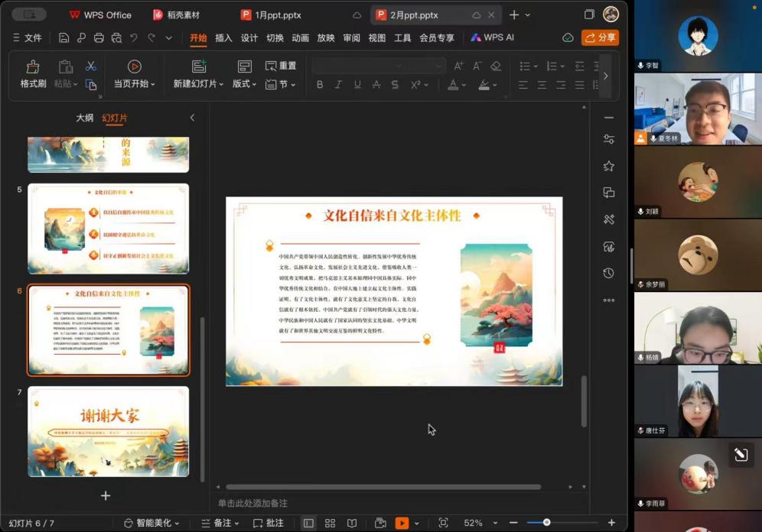Start slideshow from current slide (当页开始)

(x=134, y=67)
